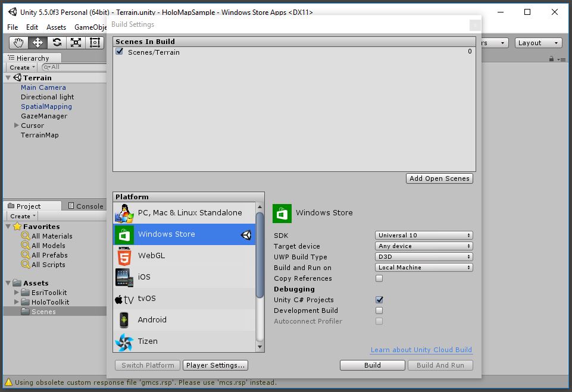Screen dimensions: 572x392
Task: Click the Inspector lock icon
Action: tap(551, 59)
